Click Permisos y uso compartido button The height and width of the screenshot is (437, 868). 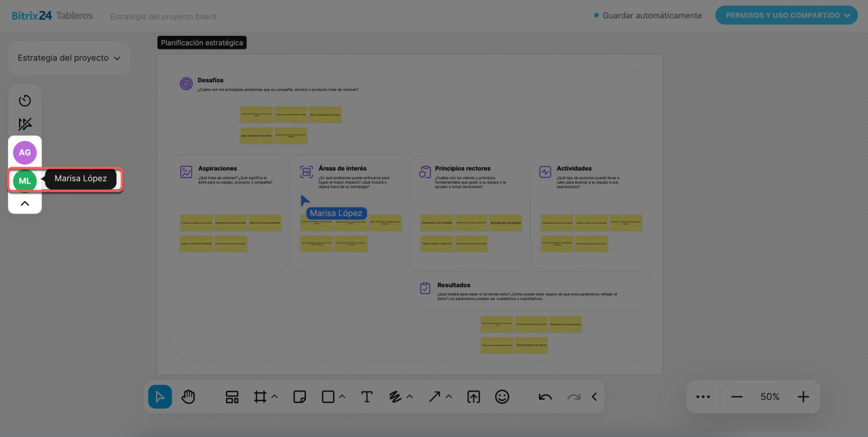[786, 16]
